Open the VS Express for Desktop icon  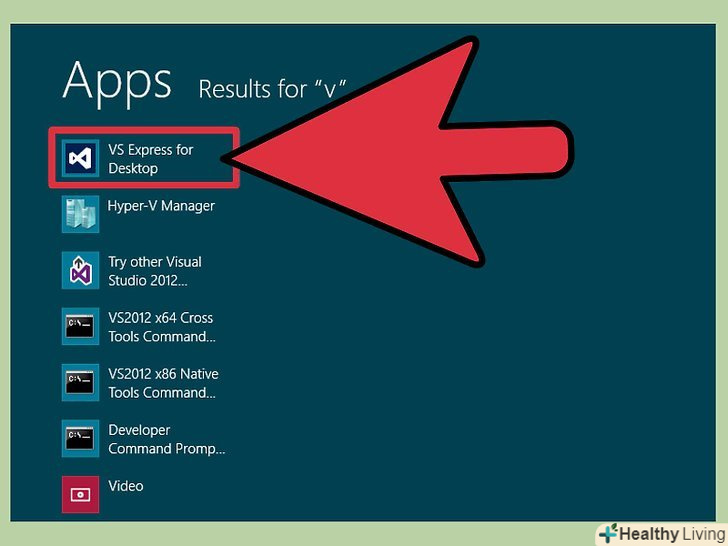point(80,158)
